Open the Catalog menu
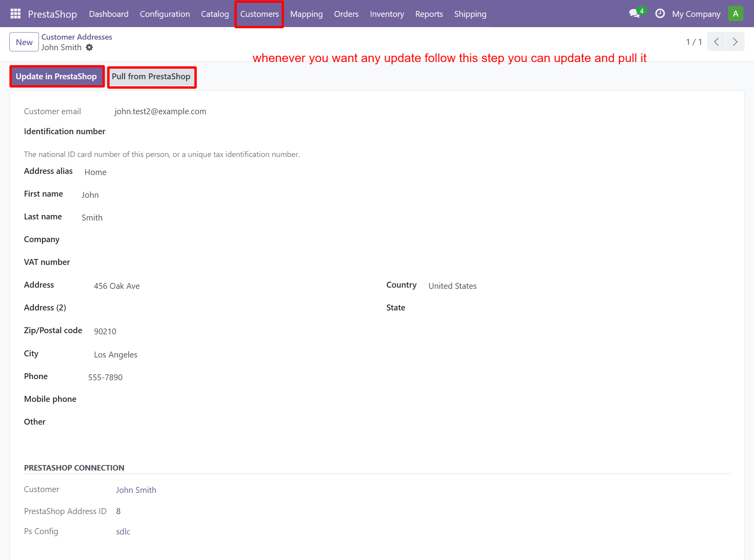Image resolution: width=754 pixels, height=560 pixels. (215, 14)
